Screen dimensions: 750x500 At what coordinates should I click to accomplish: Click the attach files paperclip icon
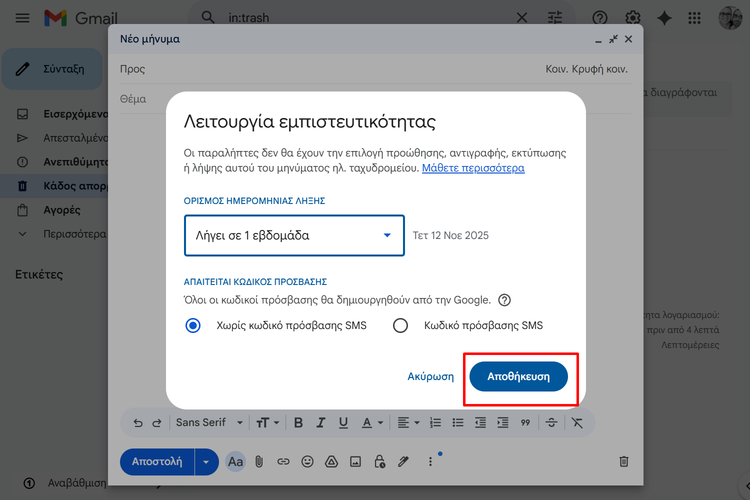click(259, 462)
